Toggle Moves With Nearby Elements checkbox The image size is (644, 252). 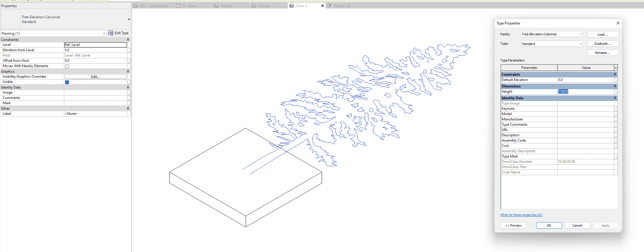click(x=67, y=66)
